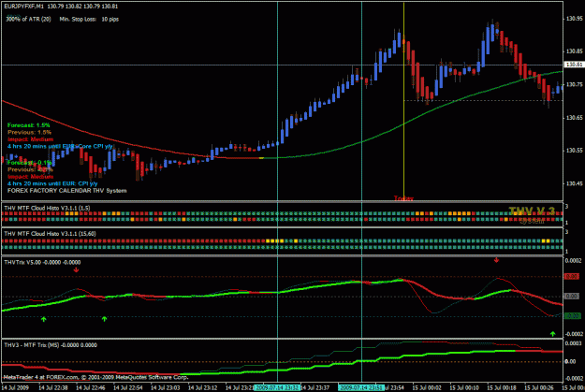Click the MetaQuotes Software Corp. copyright text
The image size is (585, 392).
coord(95,377)
